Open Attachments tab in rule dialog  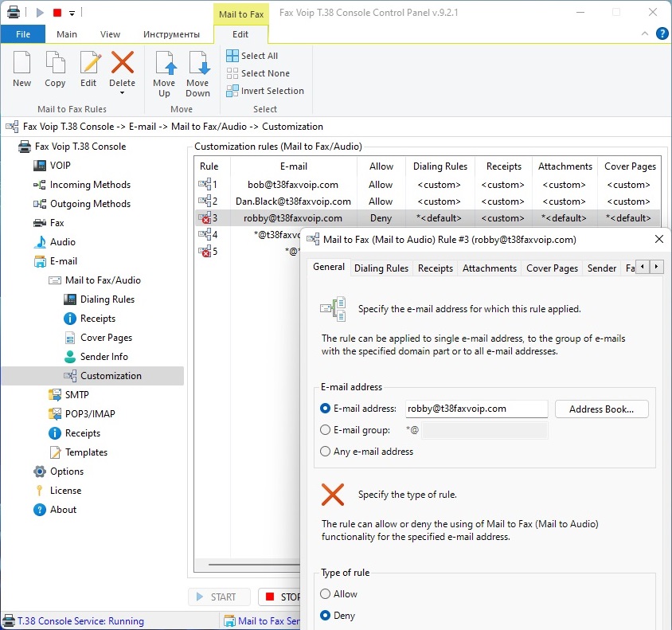pyautogui.click(x=490, y=268)
